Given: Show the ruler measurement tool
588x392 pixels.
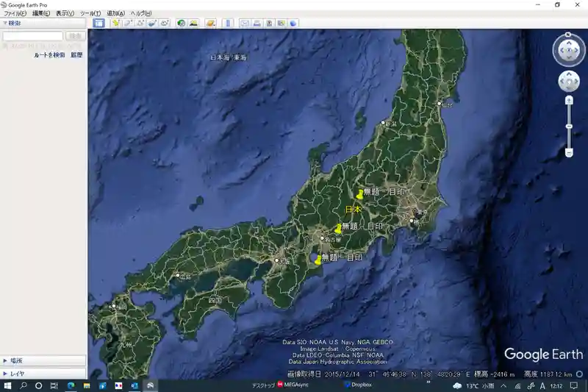Looking at the screenshot, I should (x=228, y=23).
